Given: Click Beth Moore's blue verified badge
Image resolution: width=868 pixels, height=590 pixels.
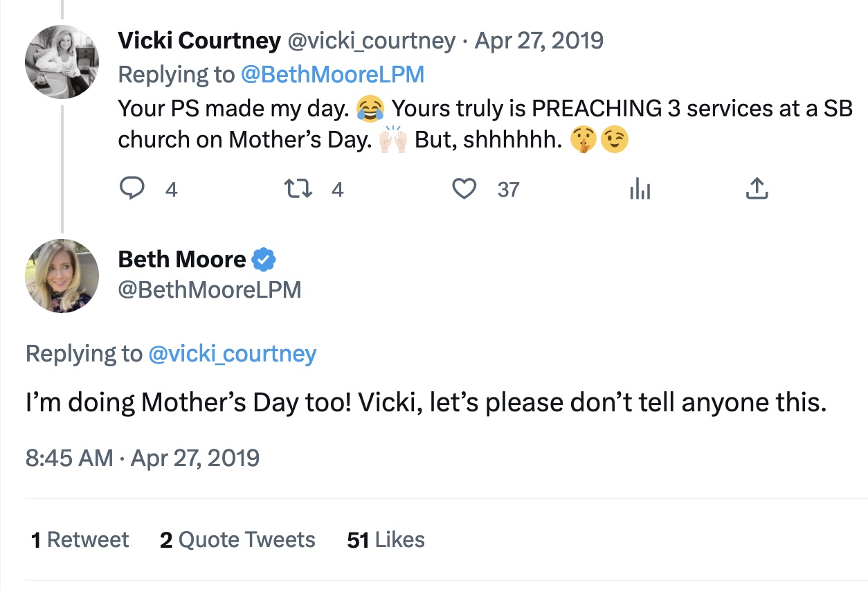Looking at the screenshot, I should [x=265, y=259].
